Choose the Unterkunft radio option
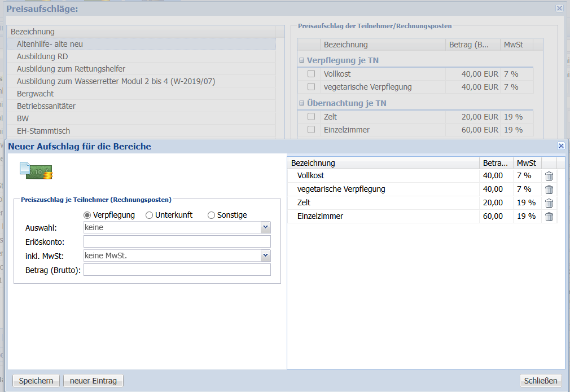The width and height of the screenshot is (570, 392). tap(150, 215)
